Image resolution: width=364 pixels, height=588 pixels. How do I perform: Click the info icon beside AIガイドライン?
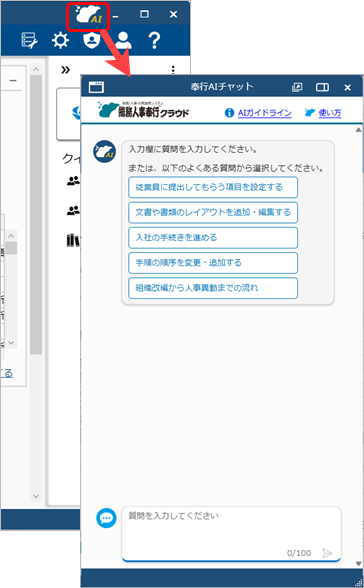229,112
